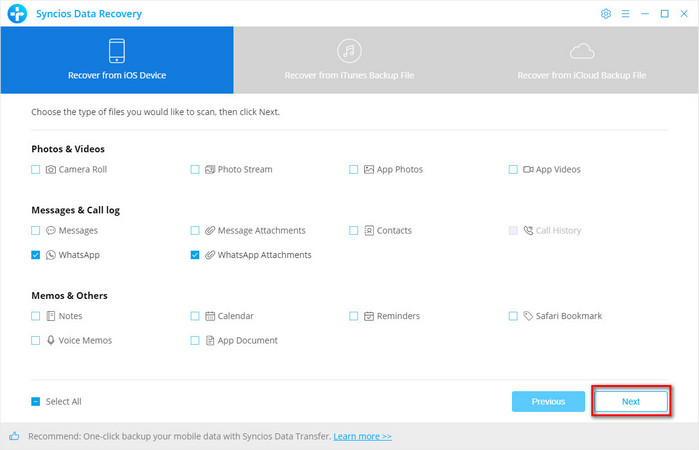Screen dimensions: 699x450
Task: Click the thumbs-up recommend icon
Action: tap(14, 436)
